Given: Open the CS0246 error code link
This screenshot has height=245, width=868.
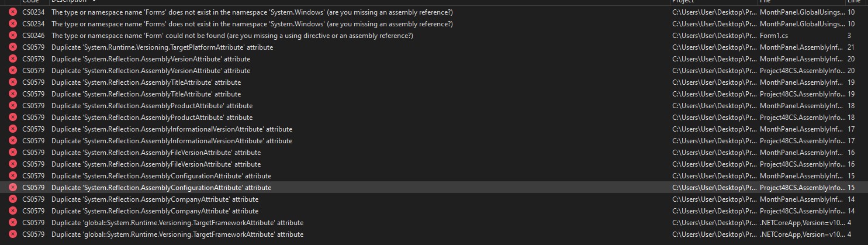Looking at the screenshot, I should click(33, 36).
